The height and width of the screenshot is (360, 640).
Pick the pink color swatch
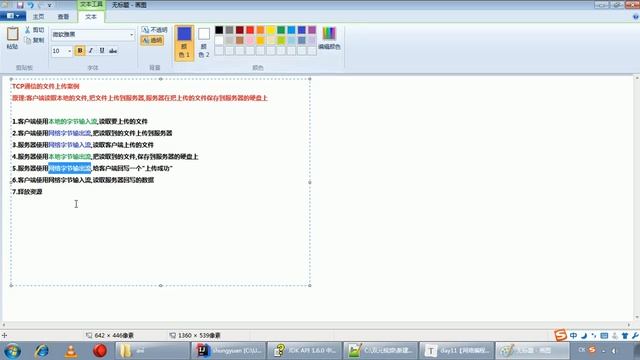tap(250, 40)
